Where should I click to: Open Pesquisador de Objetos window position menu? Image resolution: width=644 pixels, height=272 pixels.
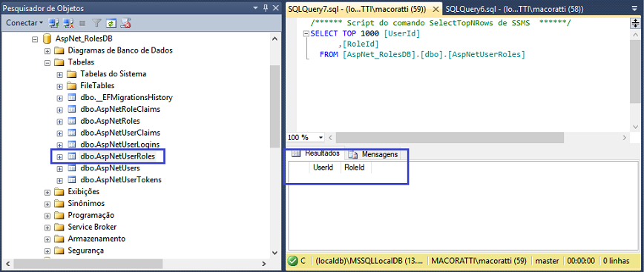coord(255,8)
